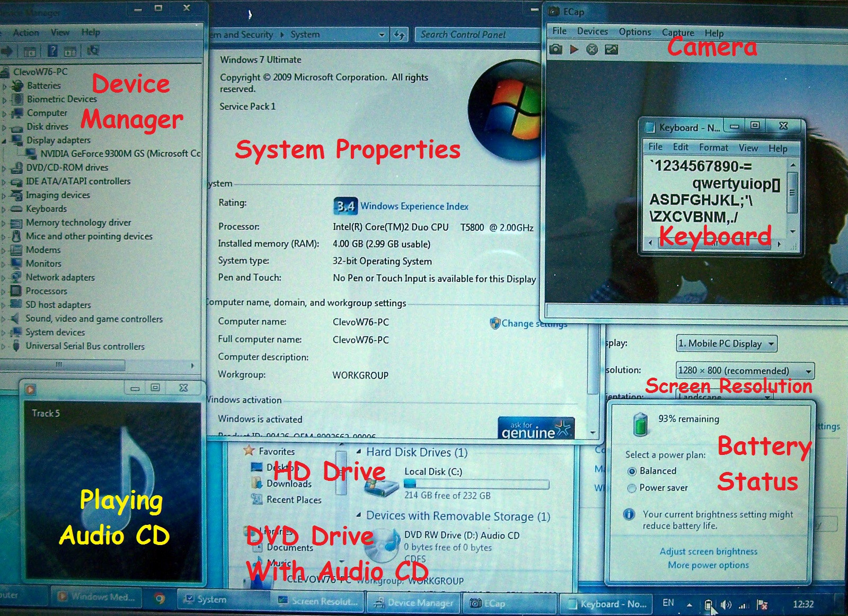Viewport: 848px width, 616px height.
Task: Click the Favorites heading in Explorer
Action: 276,451
